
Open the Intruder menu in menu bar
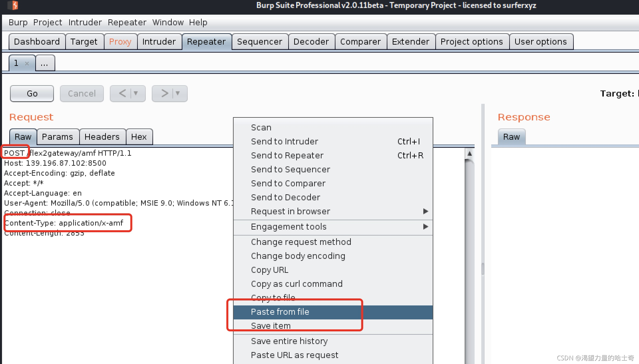pos(85,22)
